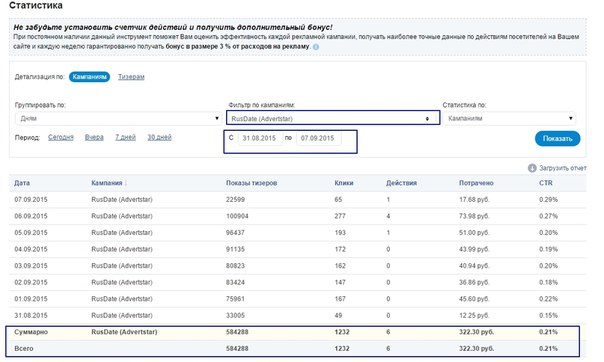The height and width of the screenshot is (362, 604).
Task: Sort by the Дата column header
Action: 22,183
